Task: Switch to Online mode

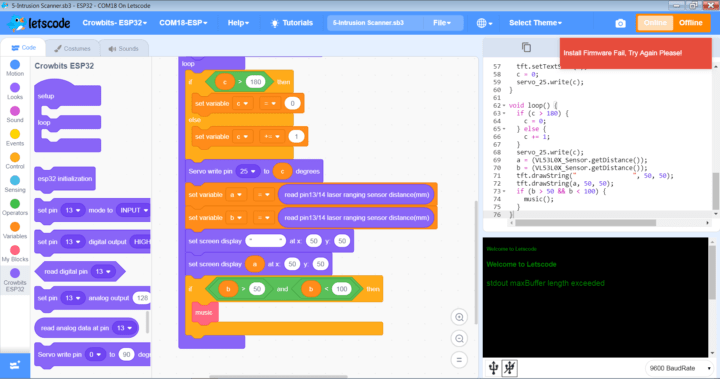Action: 655,23
